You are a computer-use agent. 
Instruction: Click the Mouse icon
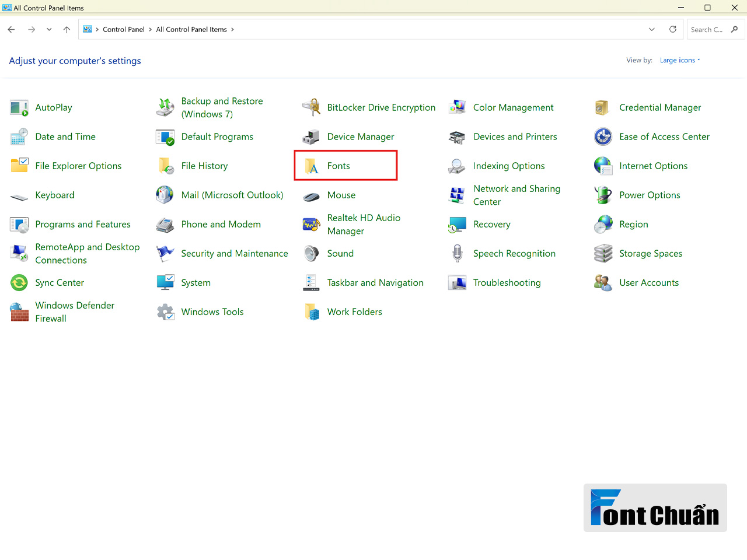click(311, 197)
